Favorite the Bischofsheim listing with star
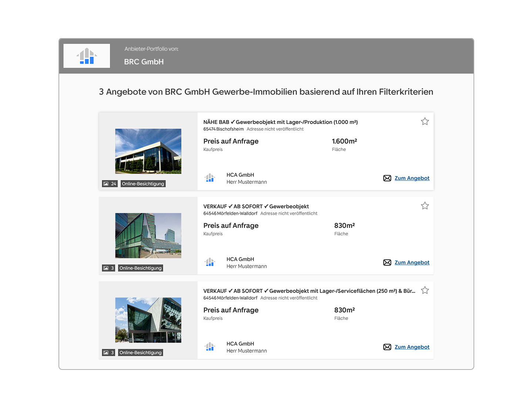 (x=425, y=121)
